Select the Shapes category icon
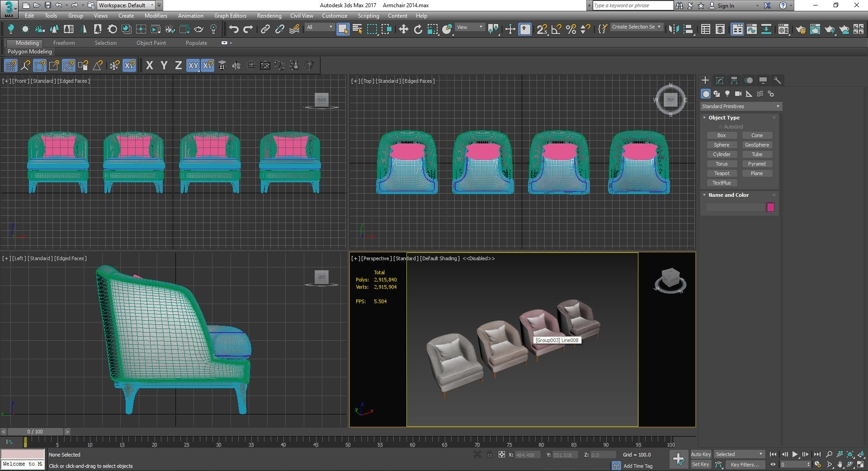The height and width of the screenshot is (471, 868). [717, 94]
